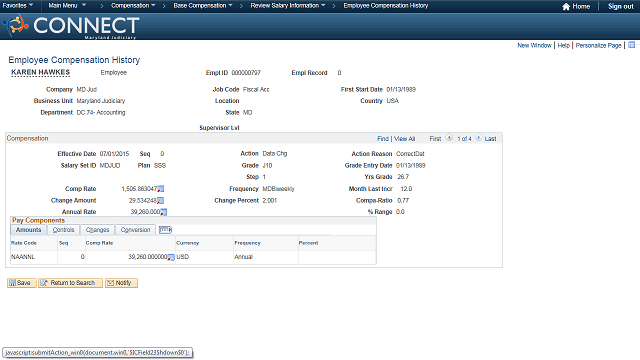This screenshot has width=640, height=360.
Task: Click First compensation record link
Action: [435, 139]
